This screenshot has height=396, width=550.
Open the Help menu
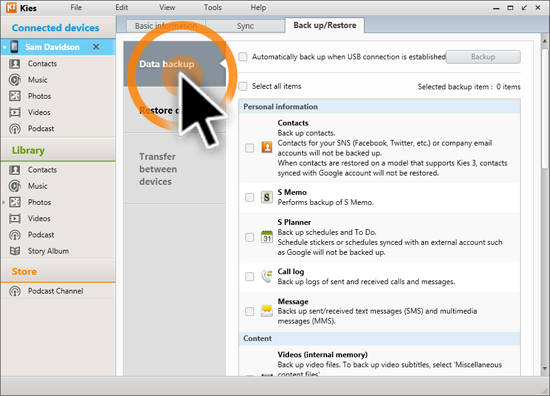click(258, 7)
